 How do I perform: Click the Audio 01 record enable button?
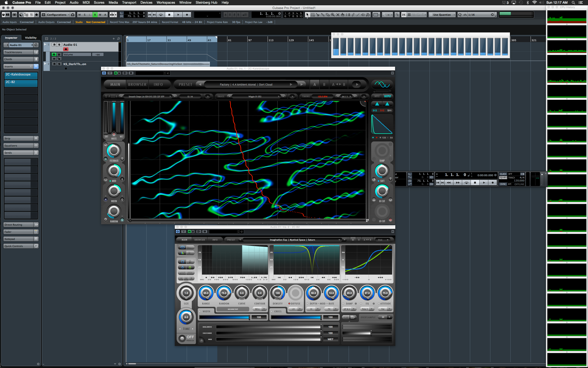pos(66,49)
